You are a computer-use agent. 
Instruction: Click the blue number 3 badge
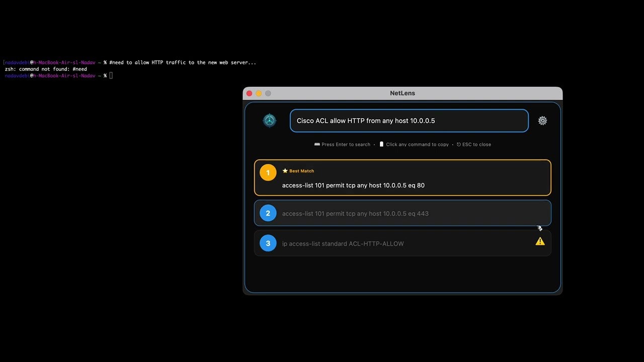(x=268, y=243)
